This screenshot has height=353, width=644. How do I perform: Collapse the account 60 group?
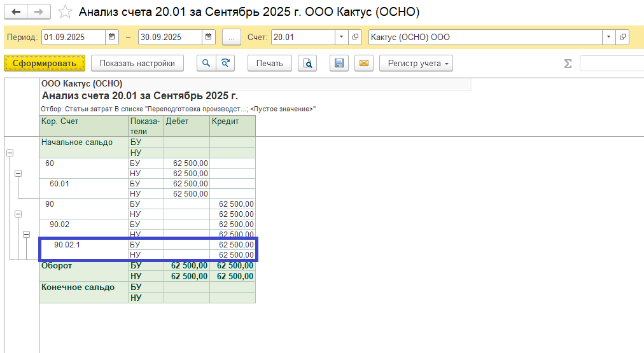pos(18,173)
